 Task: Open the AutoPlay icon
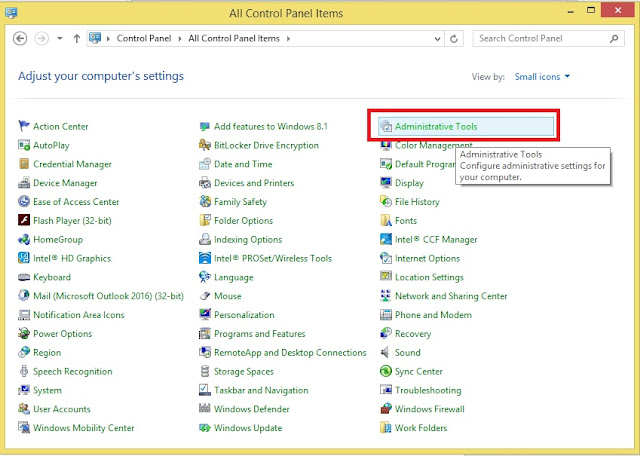tap(24, 145)
